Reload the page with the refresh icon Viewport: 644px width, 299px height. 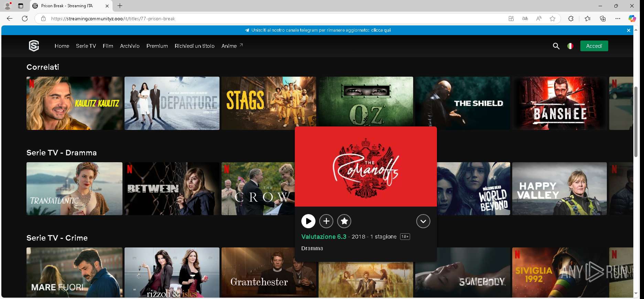click(25, 19)
